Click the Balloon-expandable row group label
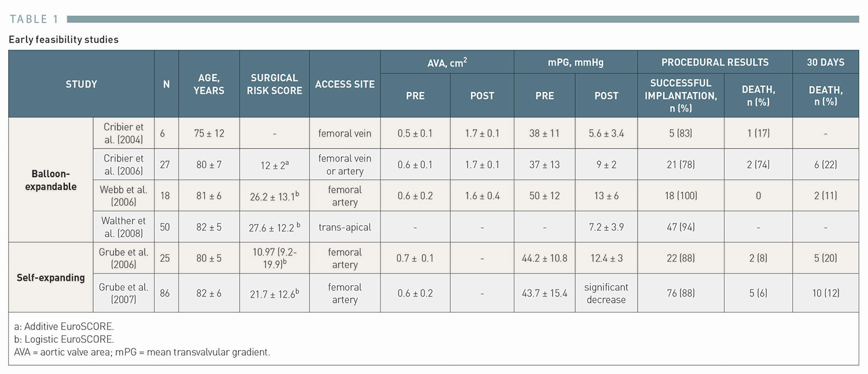The width and height of the screenshot is (868, 374). [x=51, y=180]
